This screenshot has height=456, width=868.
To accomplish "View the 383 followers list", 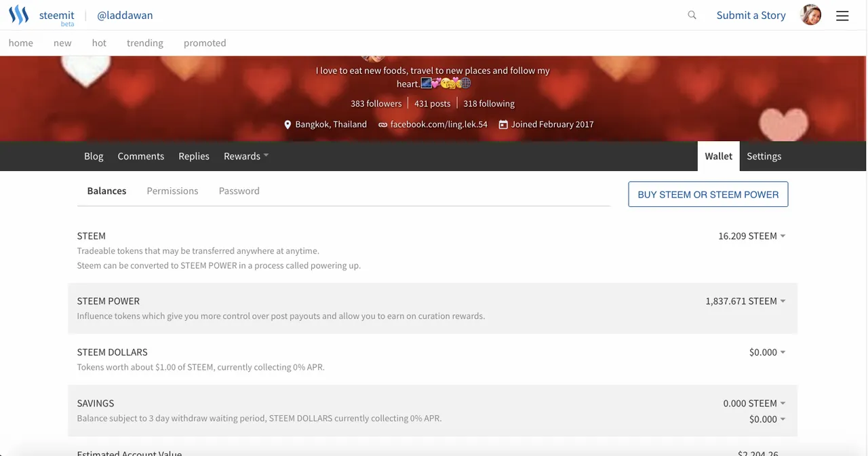I will pos(376,104).
